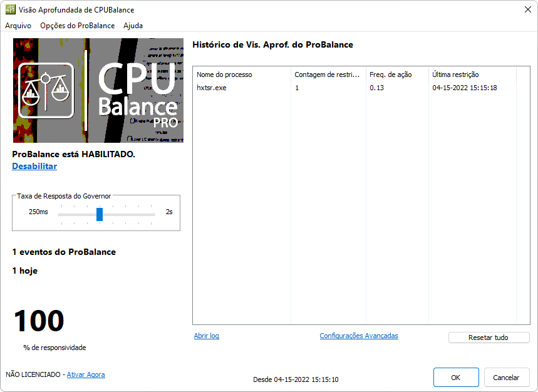Click the restriction count cell '1'

(x=297, y=88)
